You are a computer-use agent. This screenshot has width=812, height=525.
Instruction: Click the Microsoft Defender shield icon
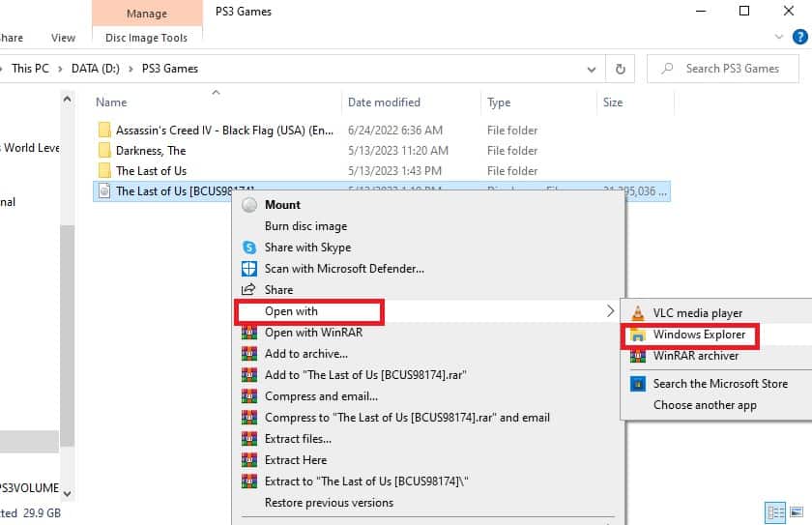point(249,269)
